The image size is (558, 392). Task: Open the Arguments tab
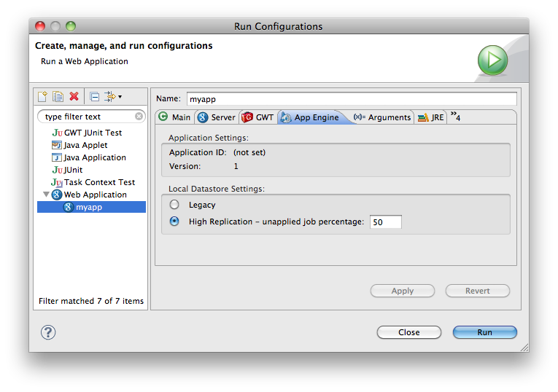click(x=382, y=117)
